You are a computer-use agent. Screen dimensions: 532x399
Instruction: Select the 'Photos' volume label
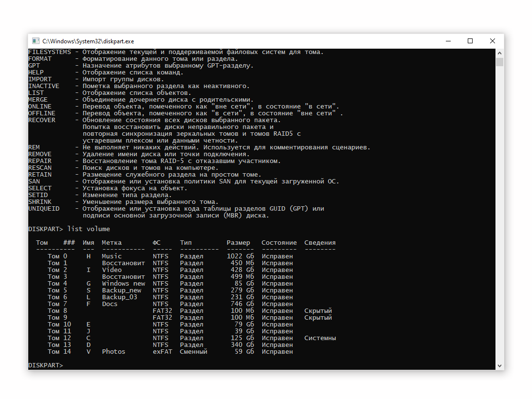click(114, 351)
